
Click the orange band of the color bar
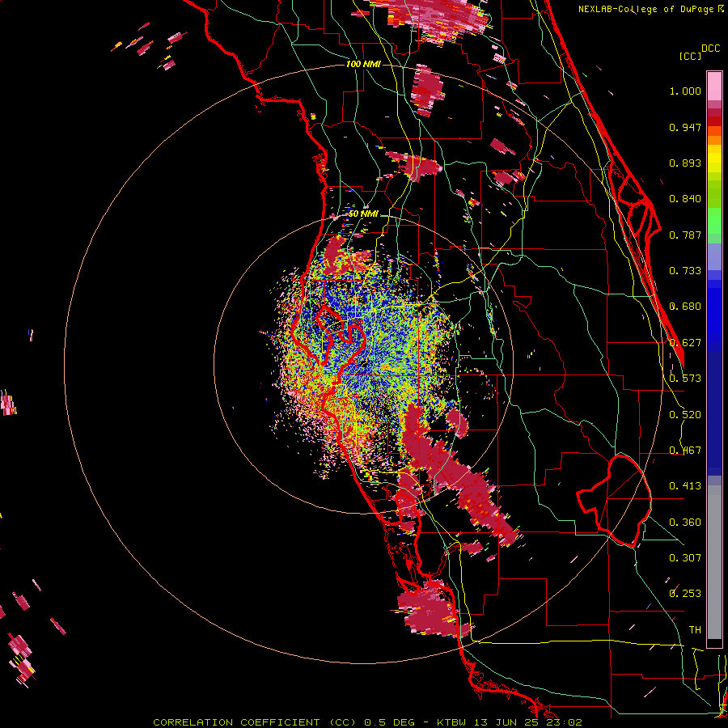(714, 140)
